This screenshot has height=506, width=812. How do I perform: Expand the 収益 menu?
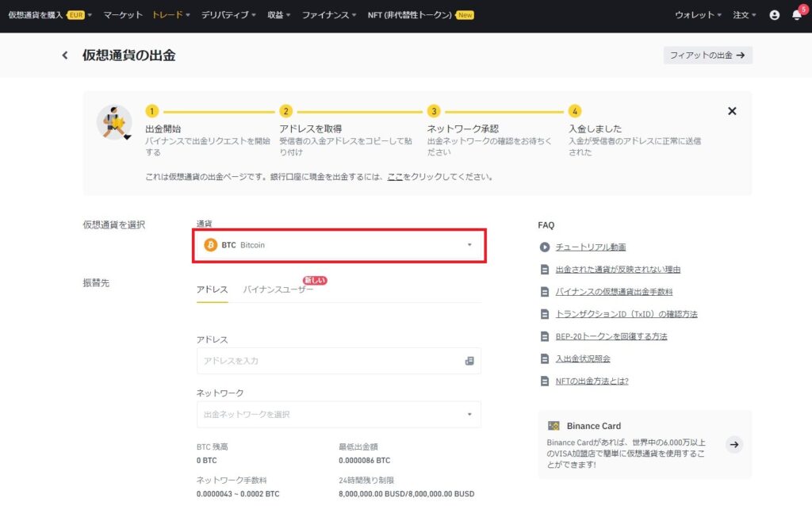point(278,15)
